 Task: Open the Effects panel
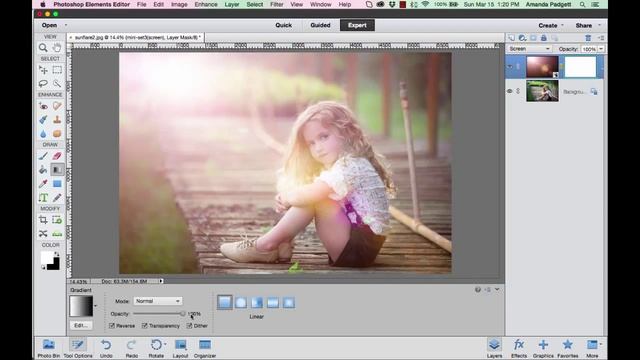pos(519,349)
